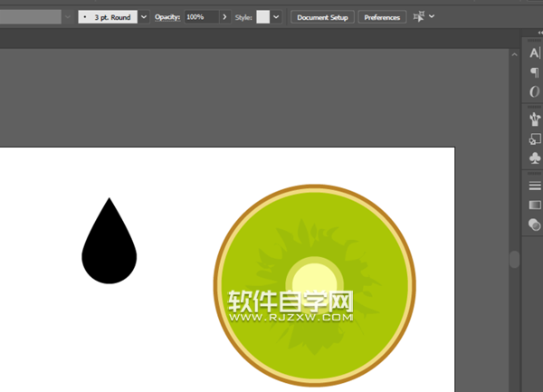This screenshot has height=392, width=543.
Task: Click the vertical scrollbar up arrow
Action: (514, 54)
